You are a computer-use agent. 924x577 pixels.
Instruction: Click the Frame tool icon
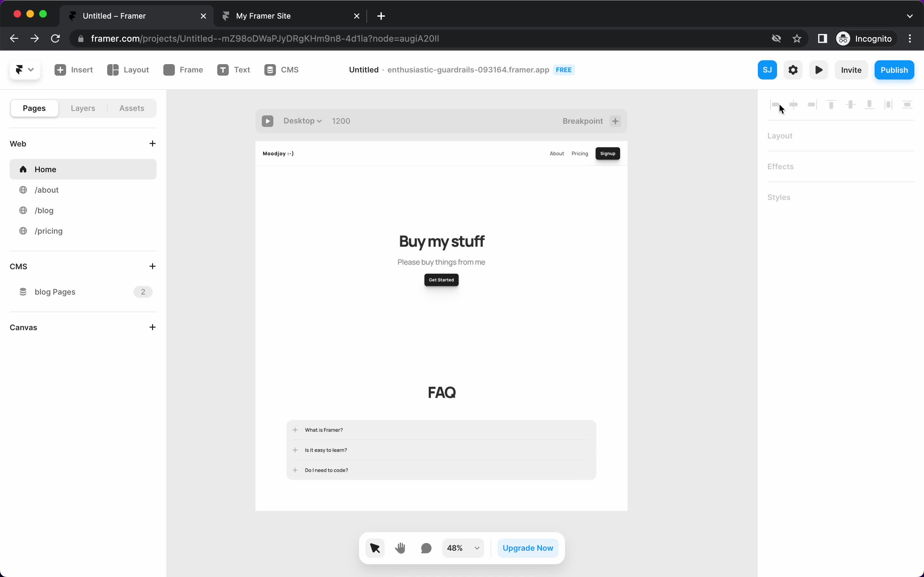[x=169, y=70]
